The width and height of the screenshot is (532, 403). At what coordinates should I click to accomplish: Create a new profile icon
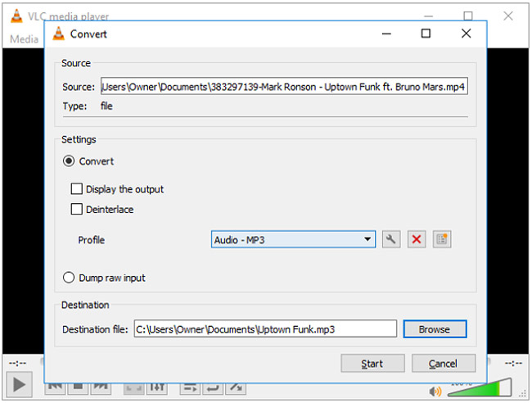pos(442,239)
